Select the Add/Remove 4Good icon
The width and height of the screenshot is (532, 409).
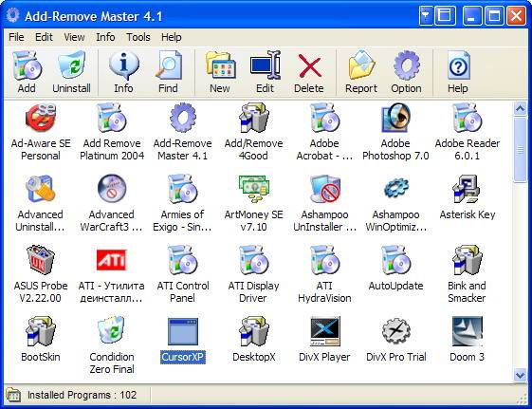pos(254,118)
